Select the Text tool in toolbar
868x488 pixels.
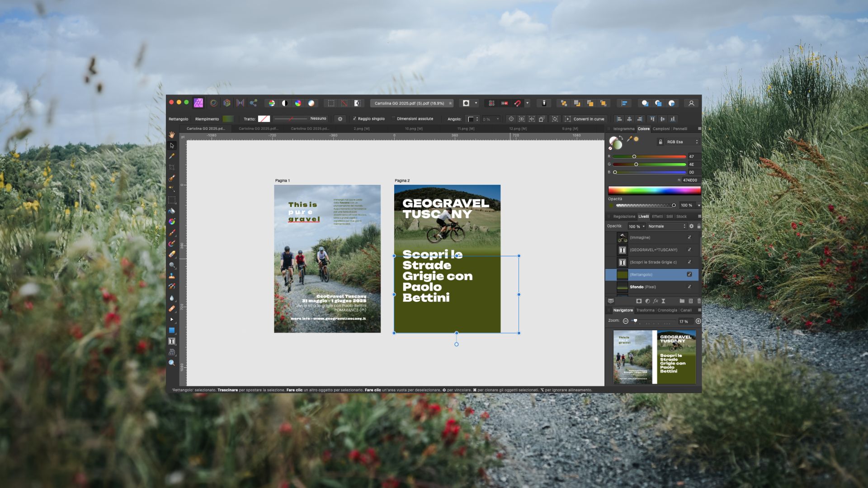click(172, 341)
